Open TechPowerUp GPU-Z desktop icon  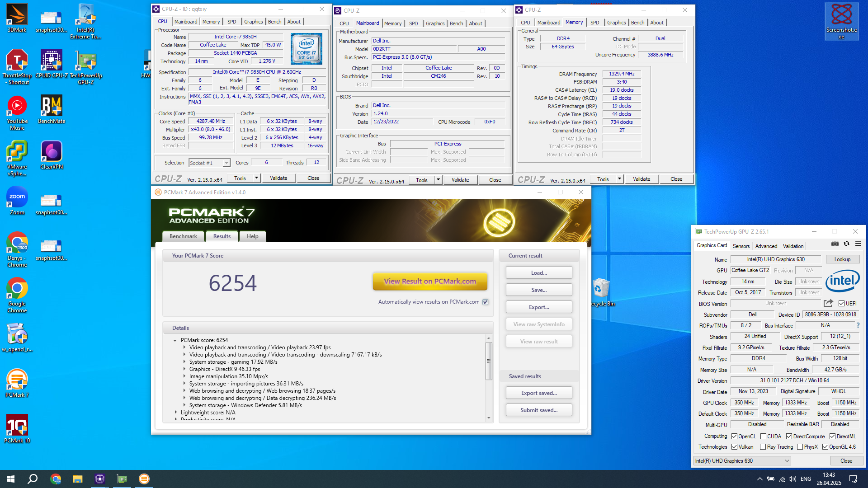coord(86,67)
